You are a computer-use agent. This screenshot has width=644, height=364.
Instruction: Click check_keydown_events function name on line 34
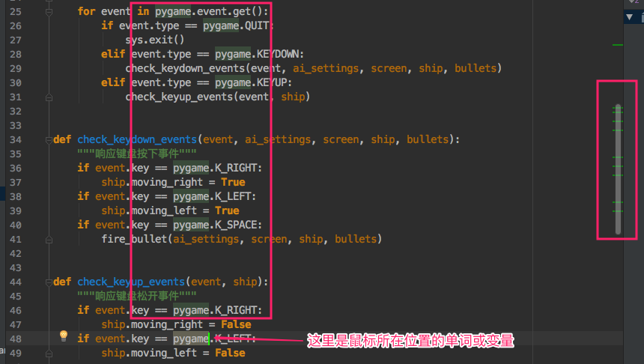[x=137, y=140]
